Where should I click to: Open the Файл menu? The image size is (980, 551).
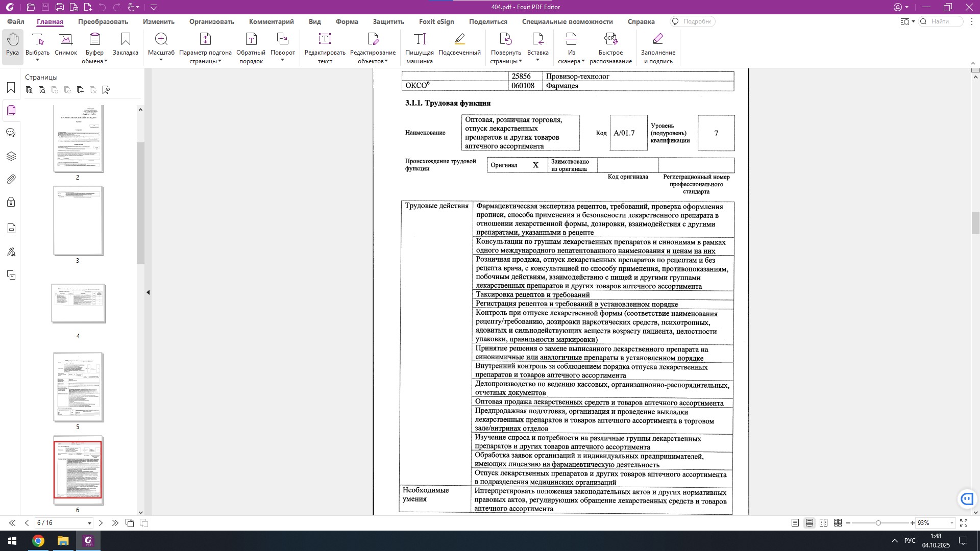[16, 22]
